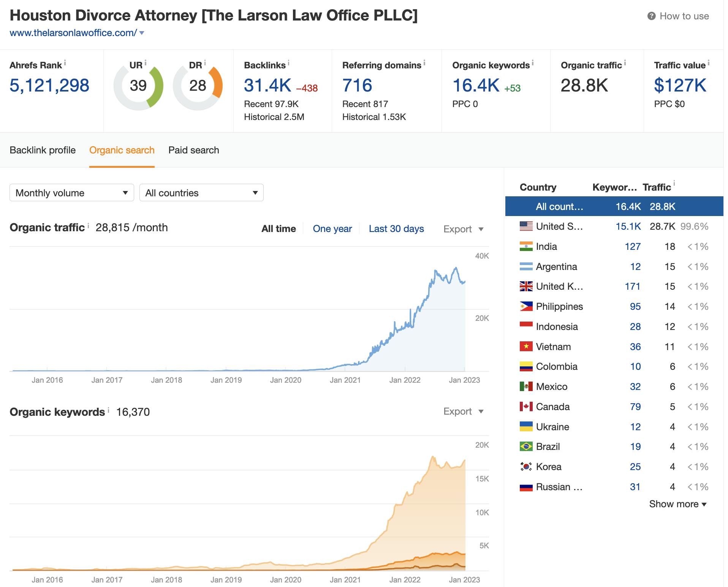Image resolution: width=728 pixels, height=587 pixels.
Task: Select the Organic search tab
Action: (x=122, y=150)
